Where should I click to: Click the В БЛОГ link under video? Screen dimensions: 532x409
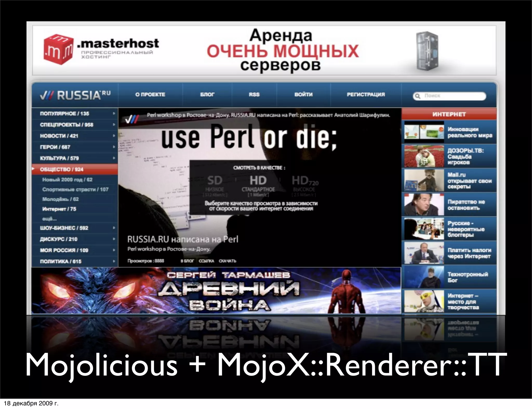click(x=187, y=261)
